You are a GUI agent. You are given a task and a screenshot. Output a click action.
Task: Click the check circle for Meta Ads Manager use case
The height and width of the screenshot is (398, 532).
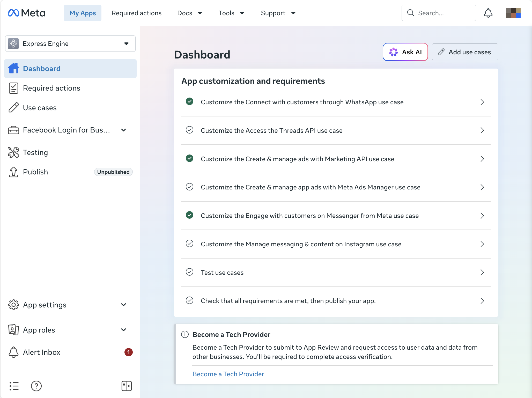190,187
